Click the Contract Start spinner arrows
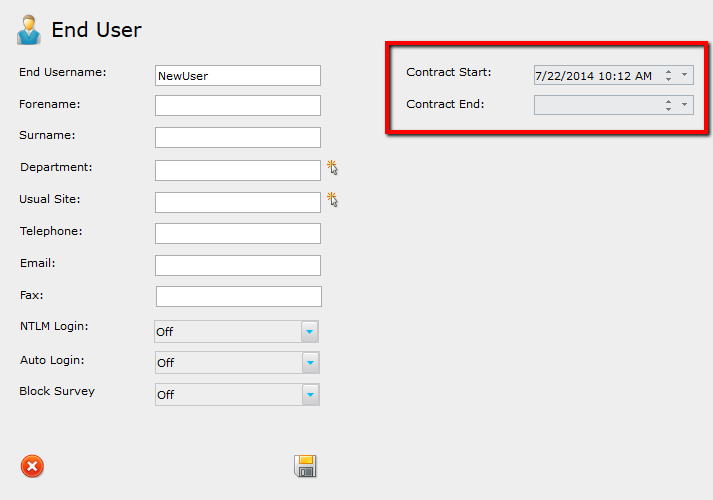This screenshot has height=500, width=713. tap(668, 75)
